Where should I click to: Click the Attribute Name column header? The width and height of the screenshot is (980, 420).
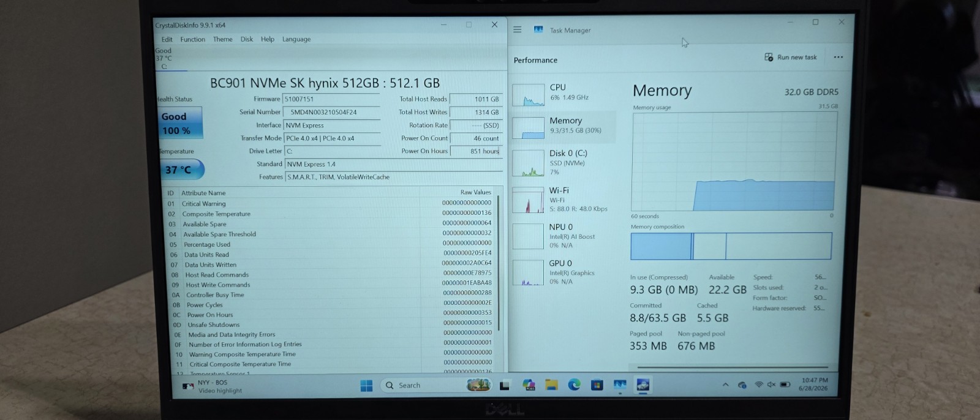(203, 192)
